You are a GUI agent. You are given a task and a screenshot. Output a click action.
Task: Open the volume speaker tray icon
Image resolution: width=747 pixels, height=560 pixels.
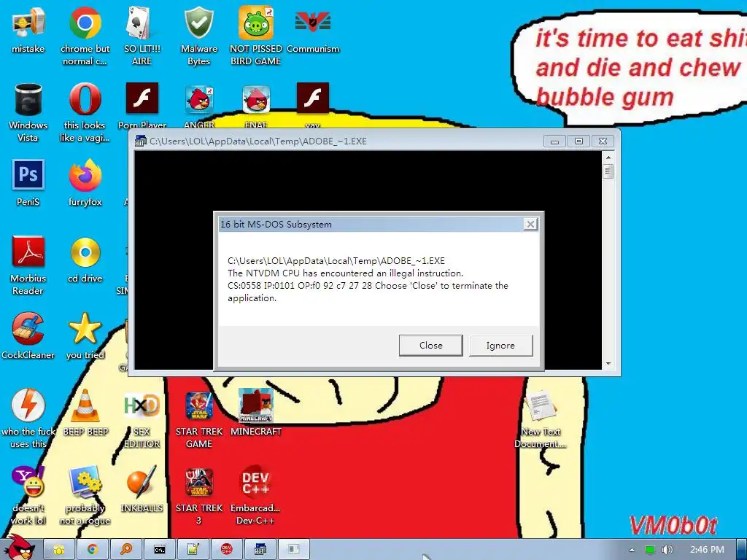coord(667,550)
